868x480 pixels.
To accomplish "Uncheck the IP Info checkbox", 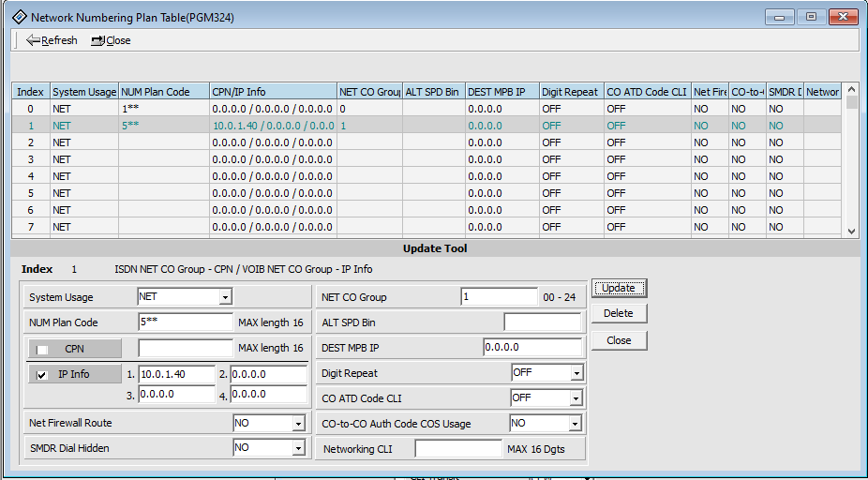I will tap(42, 375).
